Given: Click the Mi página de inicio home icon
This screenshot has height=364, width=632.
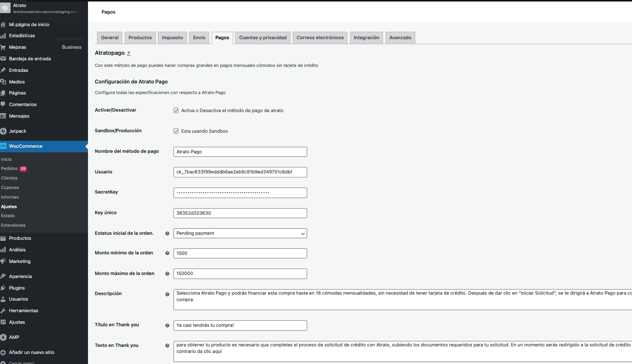Looking at the screenshot, I should point(4,24).
